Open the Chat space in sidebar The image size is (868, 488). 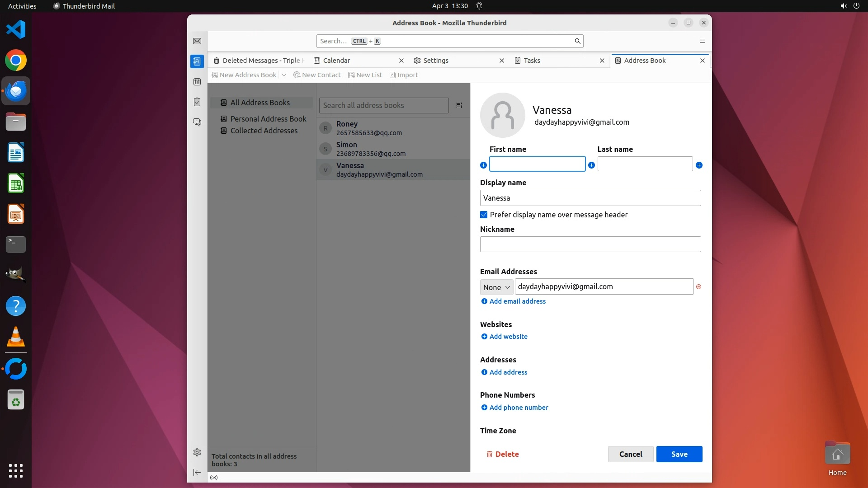pyautogui.click(x=197, y=122)
